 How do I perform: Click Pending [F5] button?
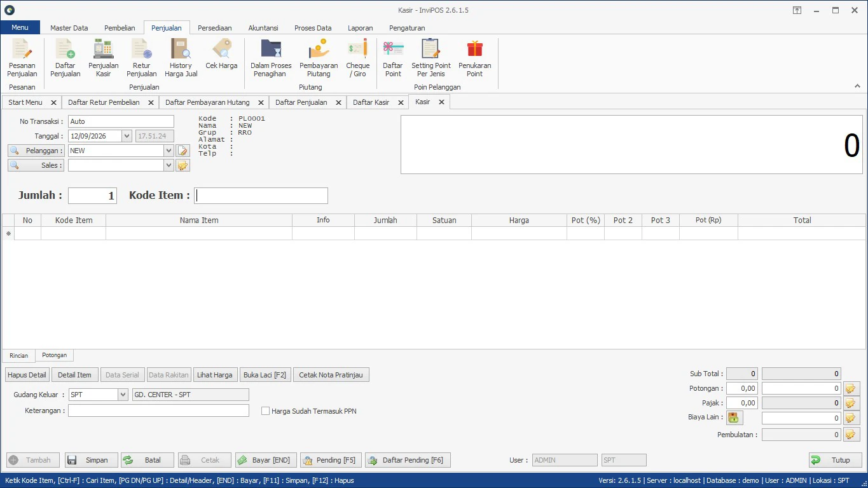point(331,460)
